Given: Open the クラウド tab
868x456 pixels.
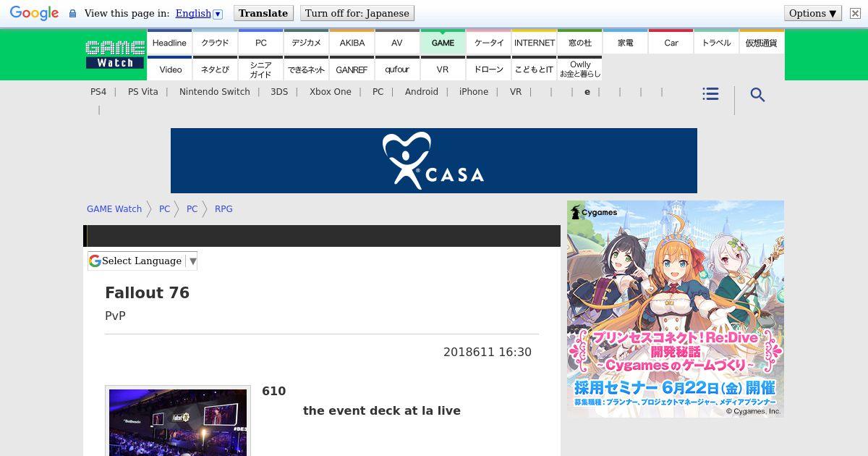Looking at the screenshot, I should [215, 42].
